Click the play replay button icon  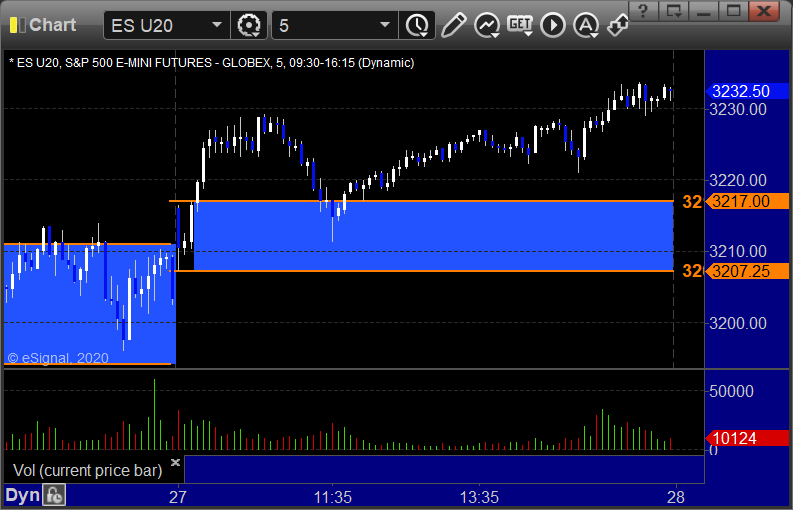tap(553, 25)
